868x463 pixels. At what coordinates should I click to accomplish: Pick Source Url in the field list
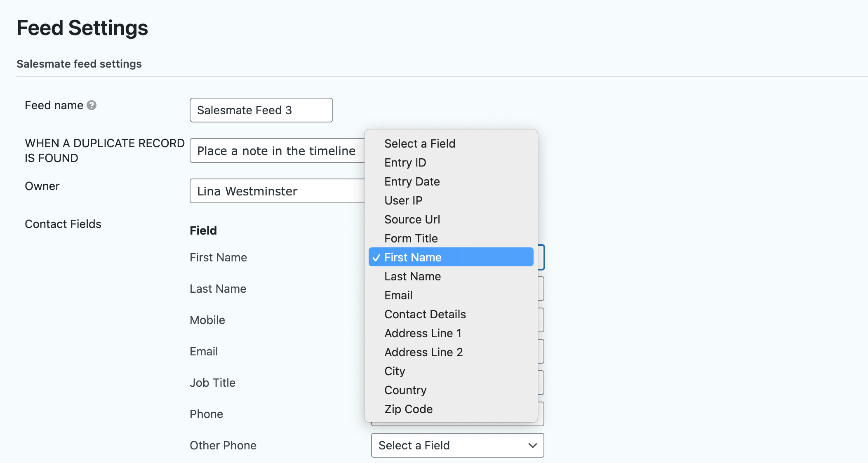(451, 219)
